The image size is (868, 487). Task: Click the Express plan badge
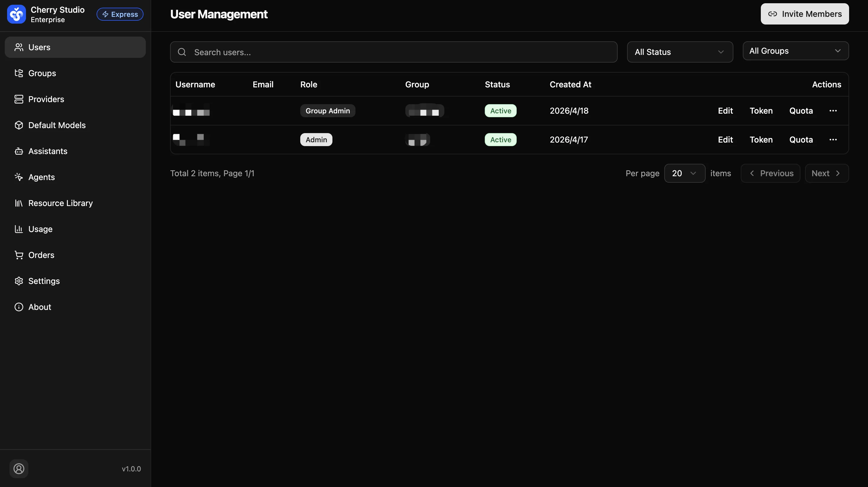click(x=120, y=14)
